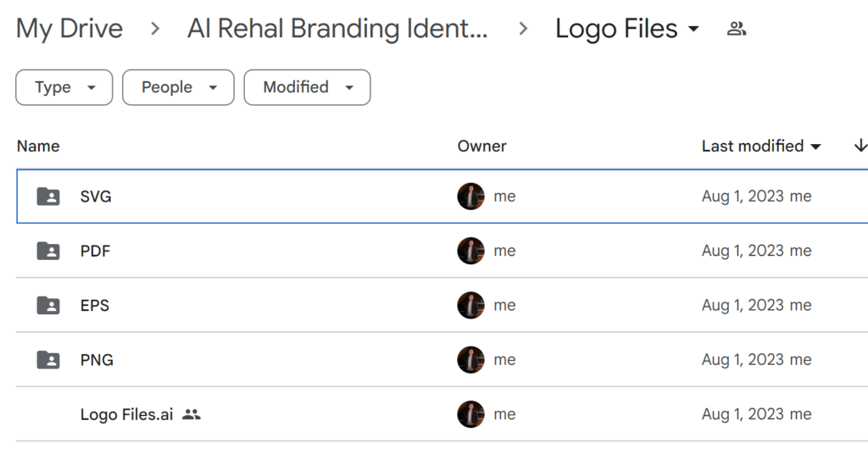Viewport: 868px width, 454px height.
Task: Click the "me" owner text in EPS row
Action: tap(505, 305)
